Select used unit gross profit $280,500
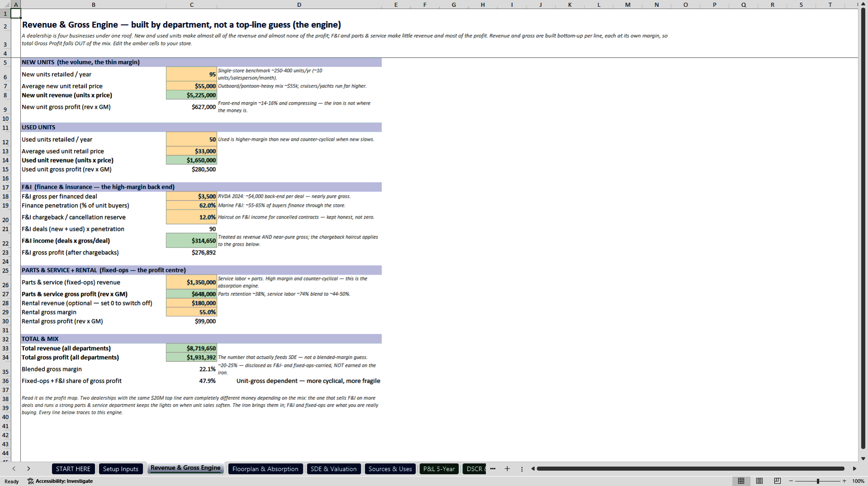The image size is (868, 486). tap(192, 169)
